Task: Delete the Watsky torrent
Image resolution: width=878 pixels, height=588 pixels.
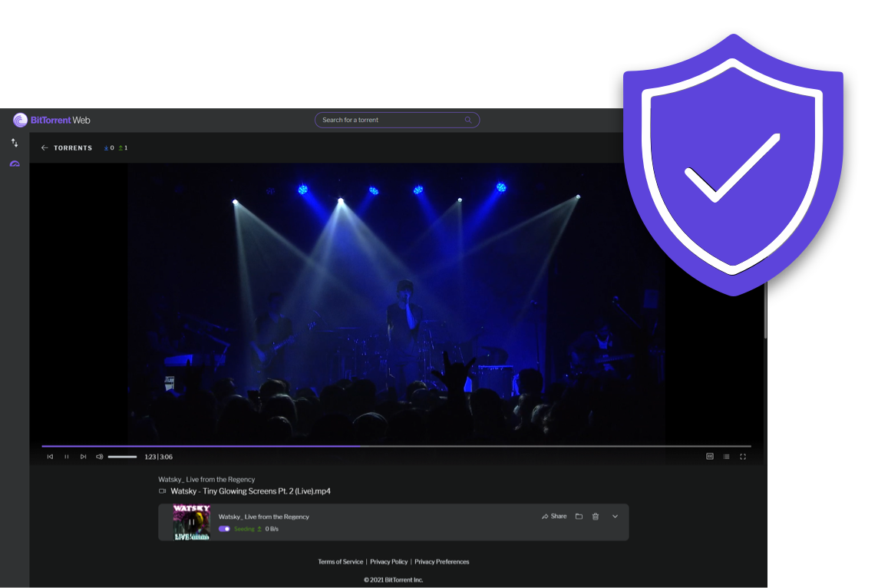Action: click(596, 517)
